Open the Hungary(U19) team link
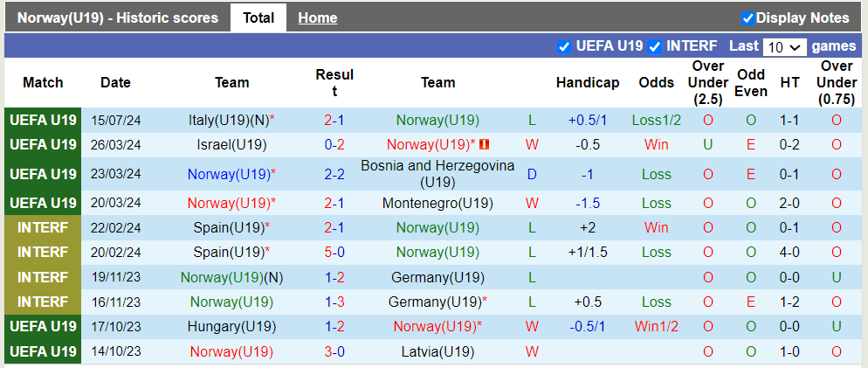The width and height of the screenshot is (868, 368). pyautogui.click(x=231, y=327)
